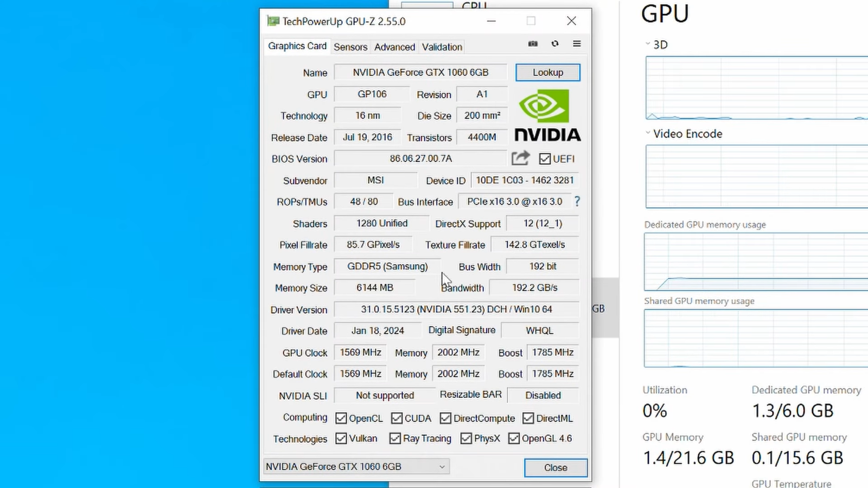Image resolution: width=868 pixels, height=488 pixels.
Task: Open the 3D graph dropdown in Task Manager
Action: (x=648, y=44)
